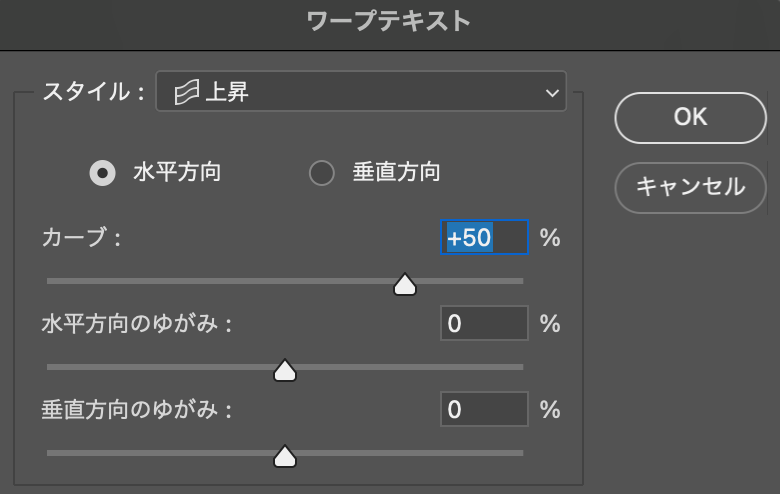The width and height of the screenshot is (780, 494).
Task: Click the 垂直方向のゆがみ slider handle
Action: 285,457
